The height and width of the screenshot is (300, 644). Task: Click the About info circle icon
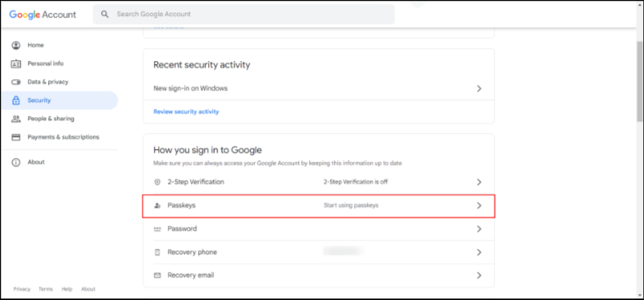pyautogui.click(x=16, y=162)
